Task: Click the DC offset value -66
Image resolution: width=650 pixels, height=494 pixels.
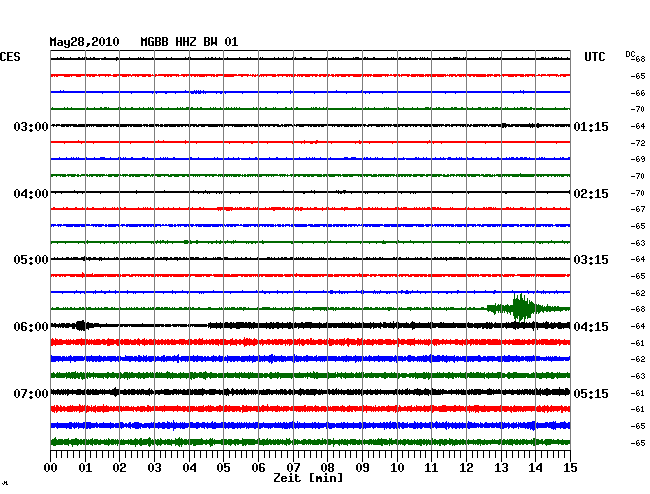Action: click(638, 93)
